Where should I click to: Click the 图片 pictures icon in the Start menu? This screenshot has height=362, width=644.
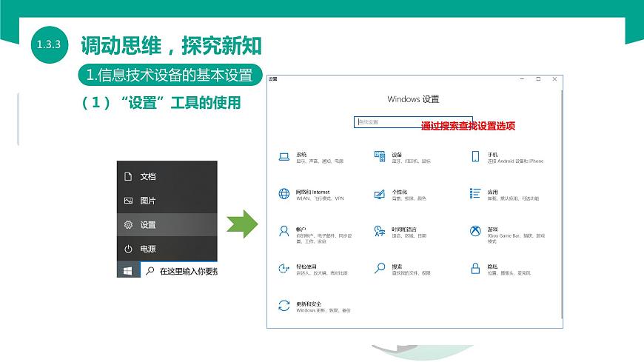[128, 201]
